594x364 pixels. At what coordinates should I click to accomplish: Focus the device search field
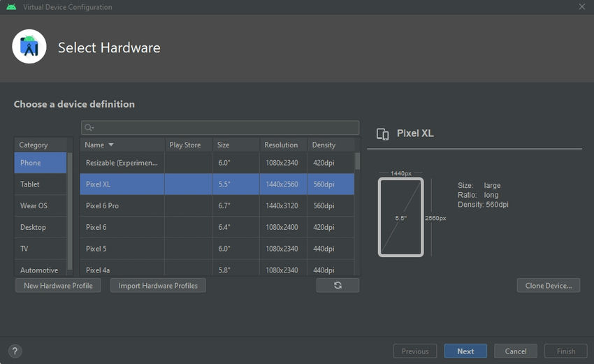[x=224, y=128]
